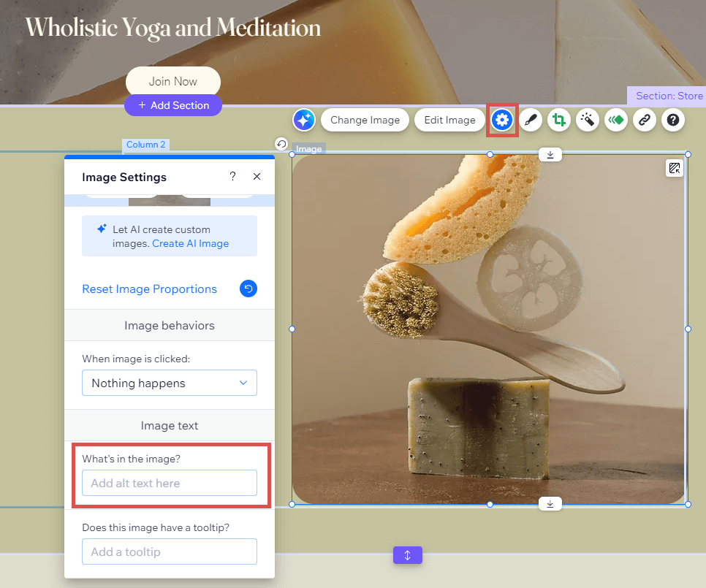The image size is (706, 588).
Task: Open the AI tools sparkle icon
Action: click(x=303, y=120)
